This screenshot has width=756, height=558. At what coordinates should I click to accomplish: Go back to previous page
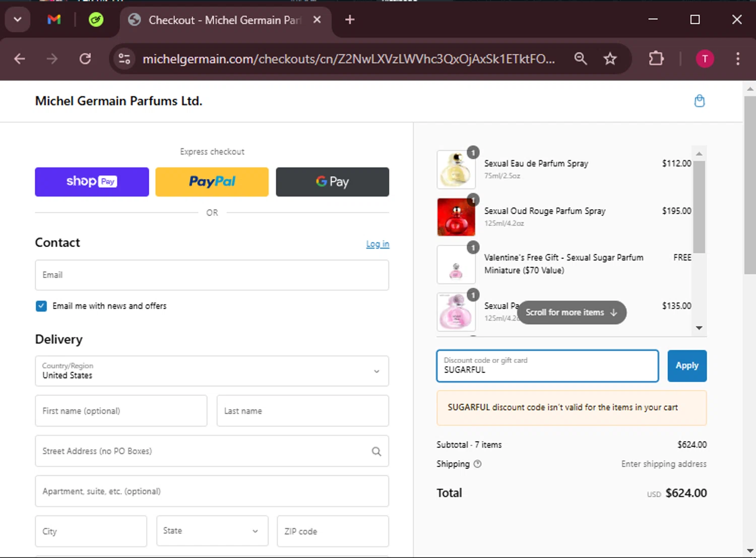click(x=20, y=59)
